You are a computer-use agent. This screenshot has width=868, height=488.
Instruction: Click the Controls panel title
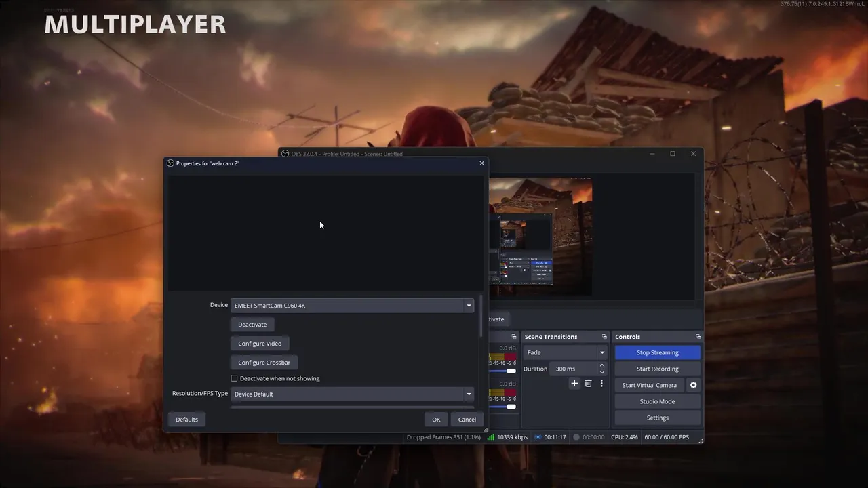627,337
